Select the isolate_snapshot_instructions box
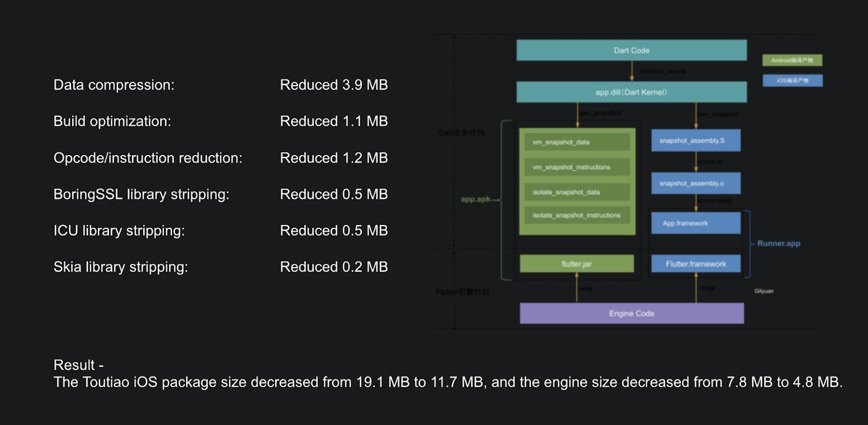Screen dimensions: 868x425 coord(577,215)
